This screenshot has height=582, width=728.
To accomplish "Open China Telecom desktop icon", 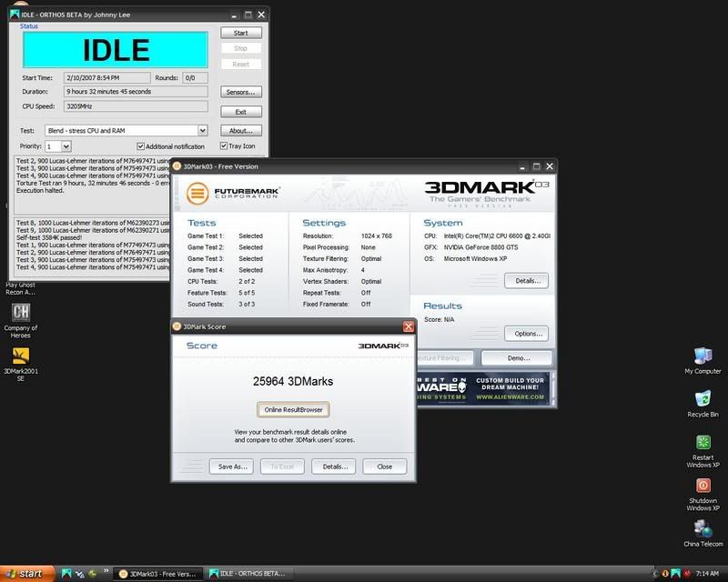I will coord(703,528).
